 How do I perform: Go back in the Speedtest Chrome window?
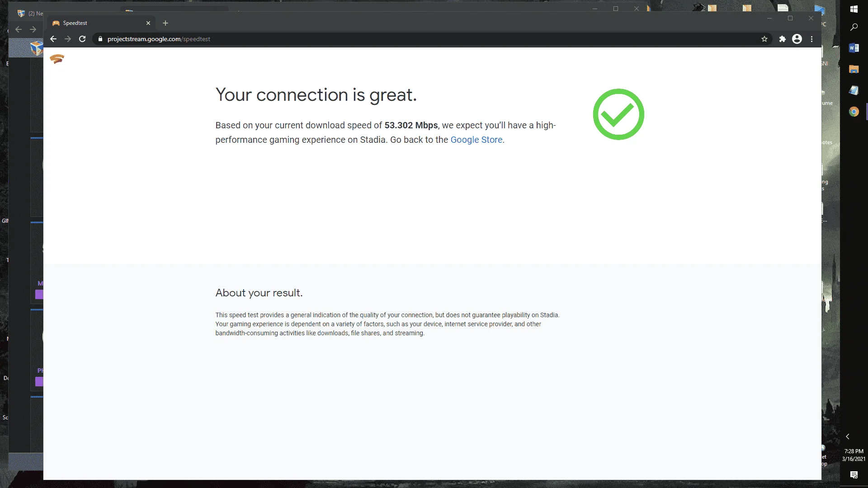(53, 39)
